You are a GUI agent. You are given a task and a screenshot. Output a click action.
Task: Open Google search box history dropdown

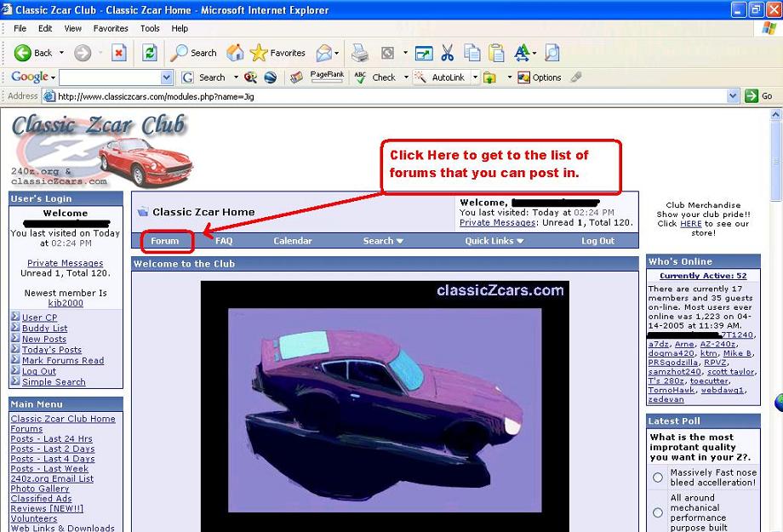[x=167, y=77]
